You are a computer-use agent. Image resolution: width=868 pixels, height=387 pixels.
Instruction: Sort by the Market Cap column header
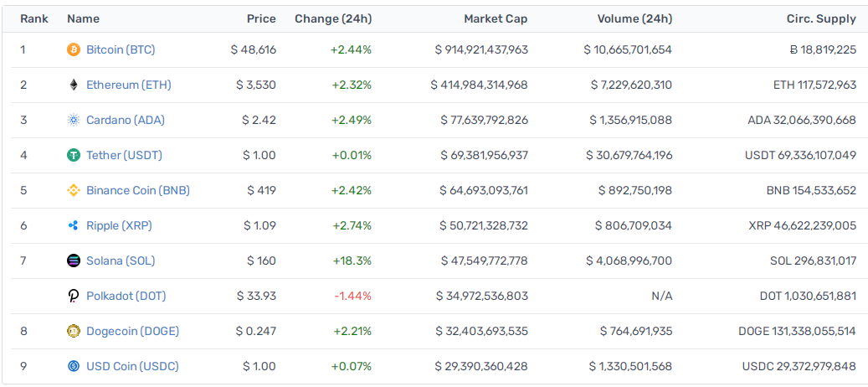(496, 18)
